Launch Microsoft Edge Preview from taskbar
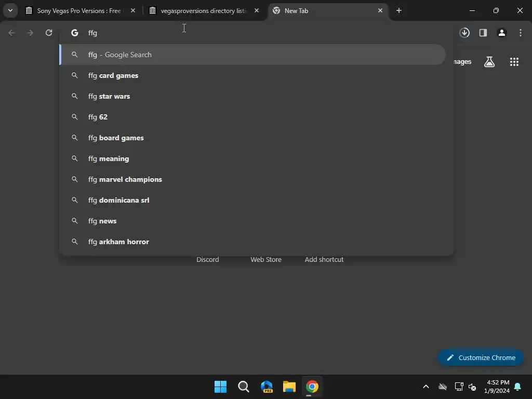 point(267,387)
